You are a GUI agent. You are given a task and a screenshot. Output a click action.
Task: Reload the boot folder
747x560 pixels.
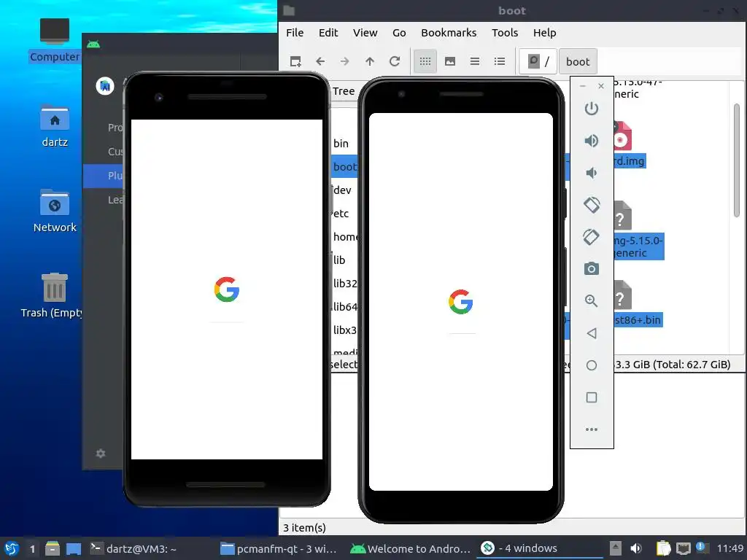coord(395,61)
